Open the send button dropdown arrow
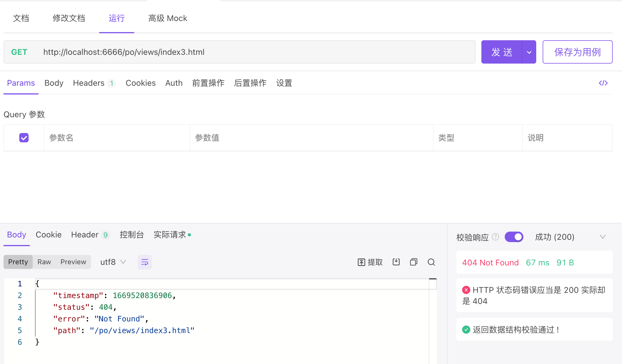This screenshot has width=622, height=364. point(529,52)
